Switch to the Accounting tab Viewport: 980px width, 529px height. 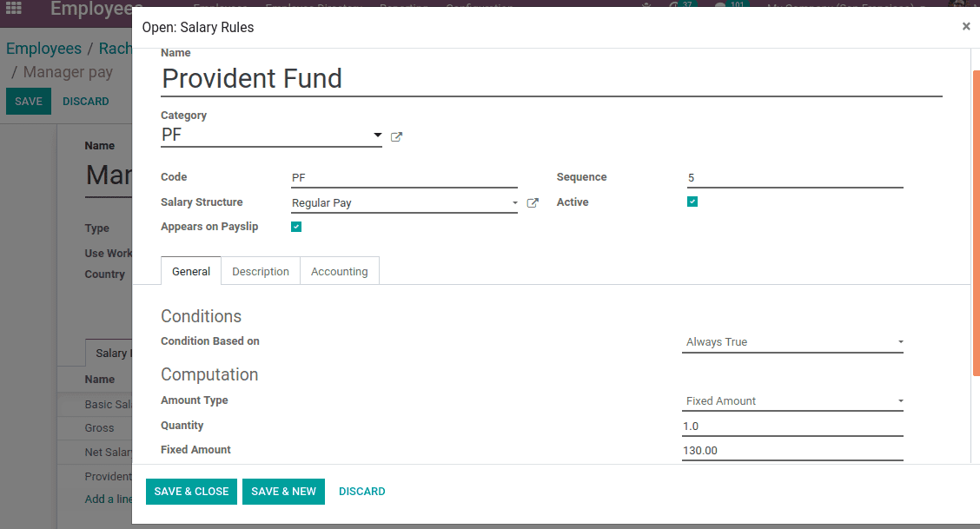coord(340,271)
